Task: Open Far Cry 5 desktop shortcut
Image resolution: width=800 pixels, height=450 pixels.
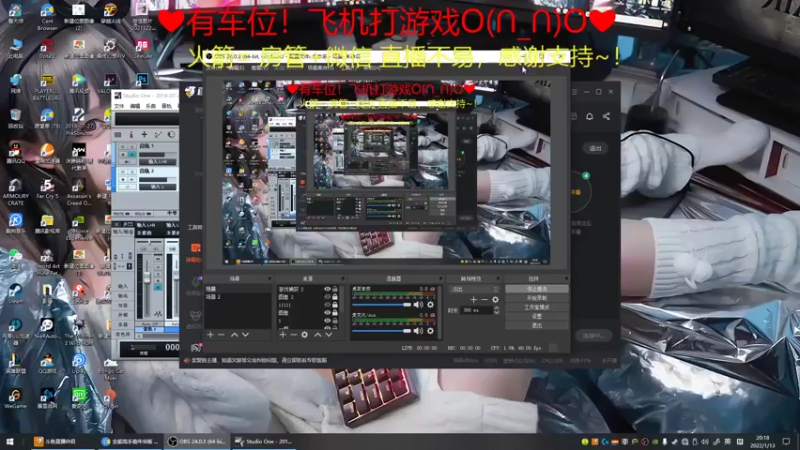Action: (x=47, y=188)
